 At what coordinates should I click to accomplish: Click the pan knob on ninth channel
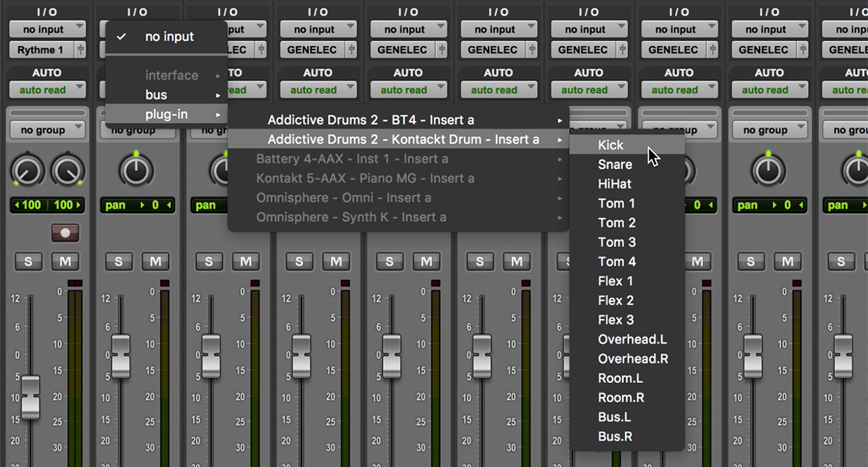tap(768, 170)
